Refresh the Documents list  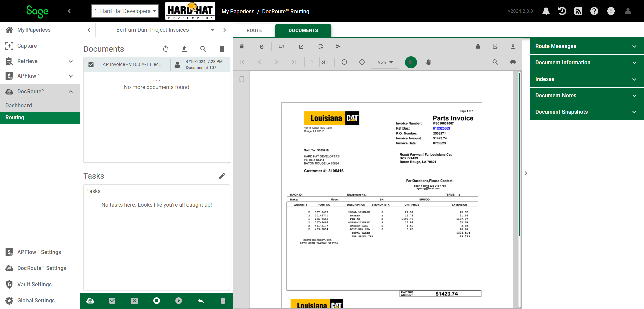pyautogui.click(x=166, y=49)
